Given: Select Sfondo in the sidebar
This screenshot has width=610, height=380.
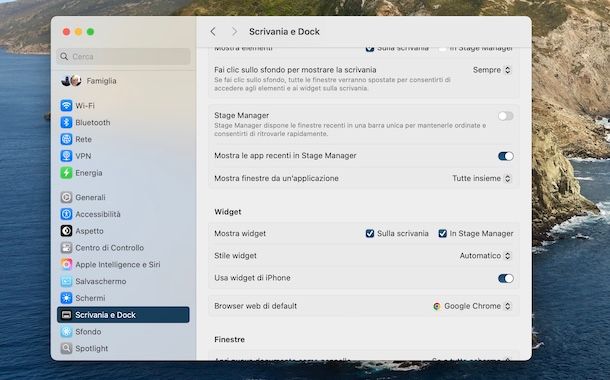Looking at the screenshot, I should [123, 331].
